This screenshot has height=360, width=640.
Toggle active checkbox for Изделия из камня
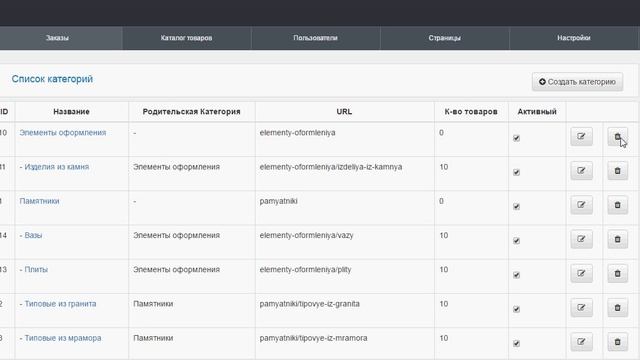(x=516, y=172)
